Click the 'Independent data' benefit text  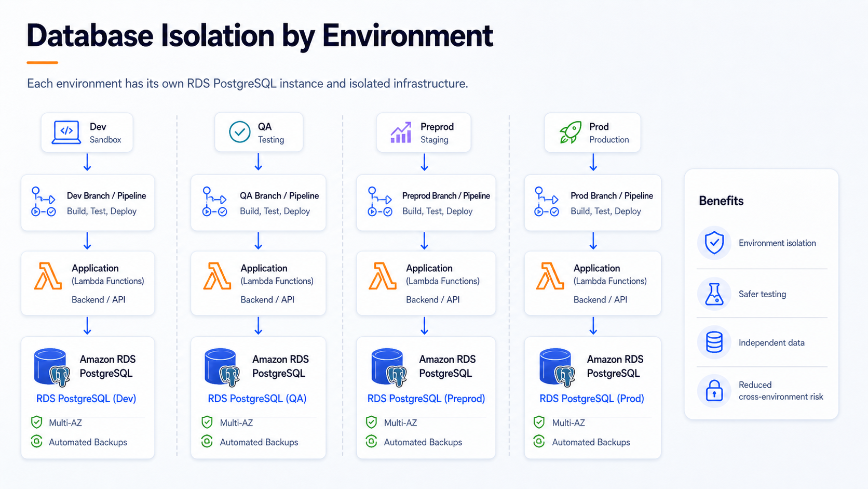point(771,342)
